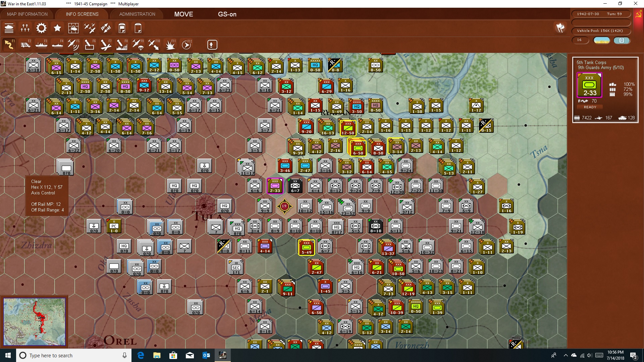The image size is (644, 362).
Task: Select the 10-39 red unit counter
Action: 396,307
